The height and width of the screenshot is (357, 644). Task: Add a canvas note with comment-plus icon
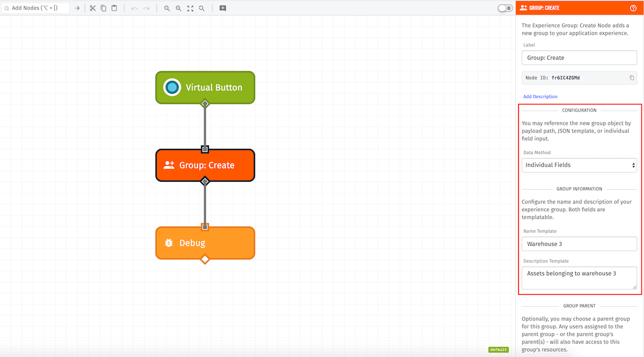click(223, 9)
